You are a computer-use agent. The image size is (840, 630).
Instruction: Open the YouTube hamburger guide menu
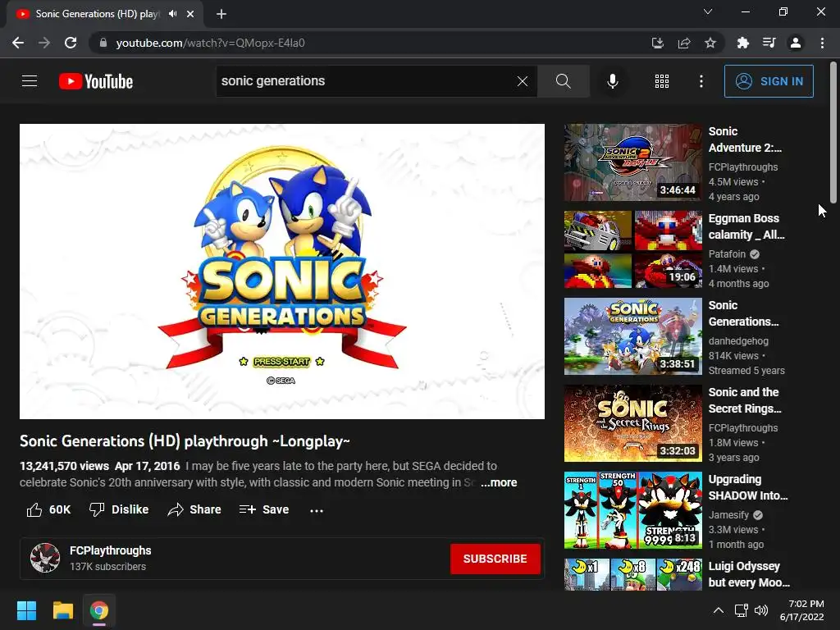[x=30, y=81]
